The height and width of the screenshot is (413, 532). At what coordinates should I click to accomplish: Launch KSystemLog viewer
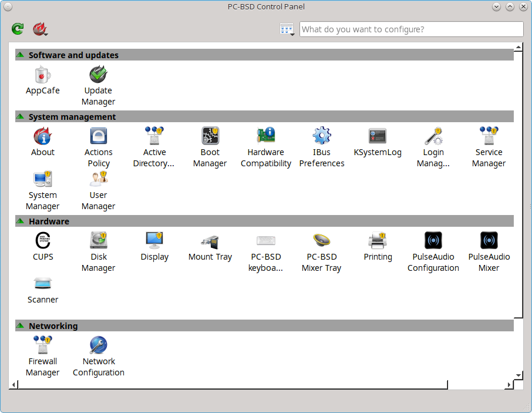tap(378, 142)
